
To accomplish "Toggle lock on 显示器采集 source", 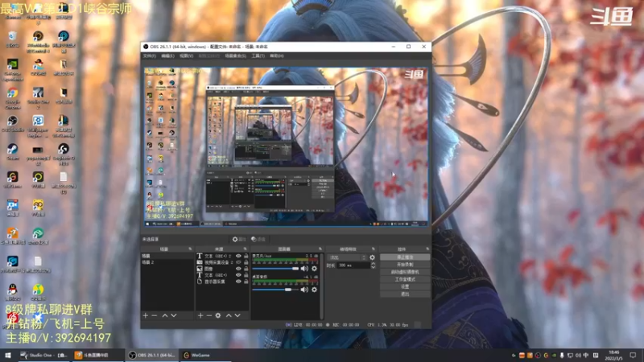I will [x=246, y=282].
